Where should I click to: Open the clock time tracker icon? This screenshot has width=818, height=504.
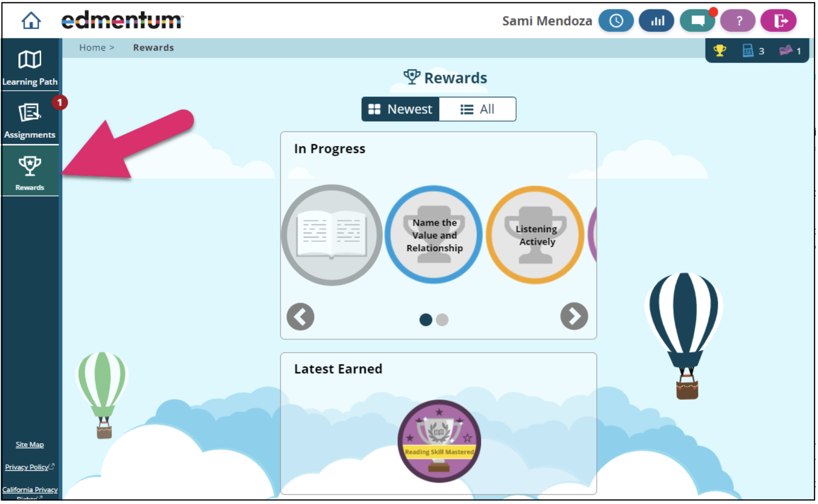[615, 21]
